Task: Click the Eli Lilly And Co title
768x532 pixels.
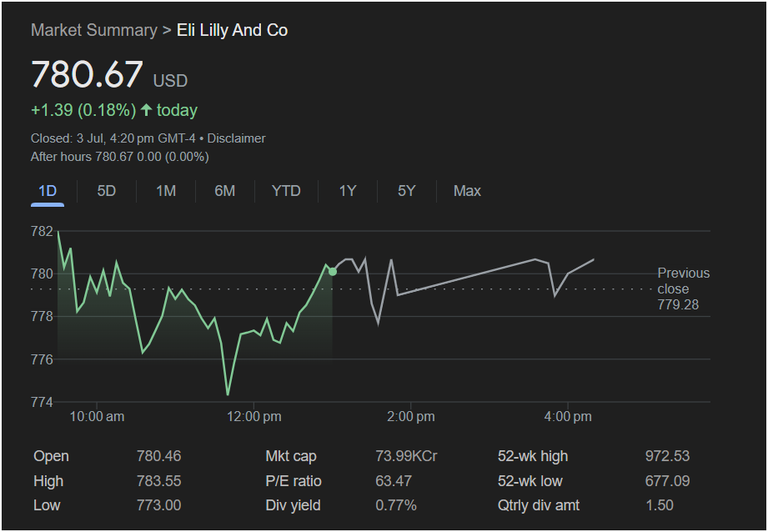Action: (232, 30)
